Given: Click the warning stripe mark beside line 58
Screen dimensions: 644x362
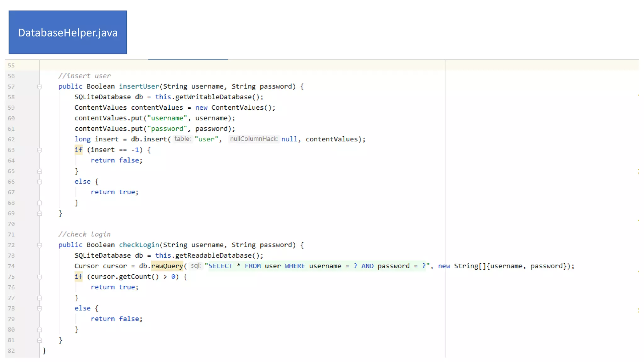Looking at the screenshot, I should point(638,95).
